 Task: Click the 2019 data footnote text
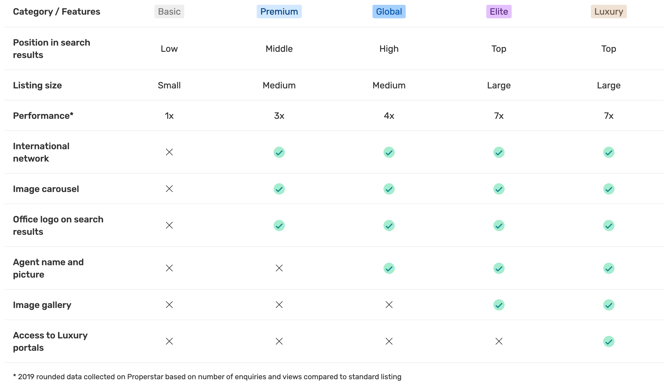(x=207, y=377)
